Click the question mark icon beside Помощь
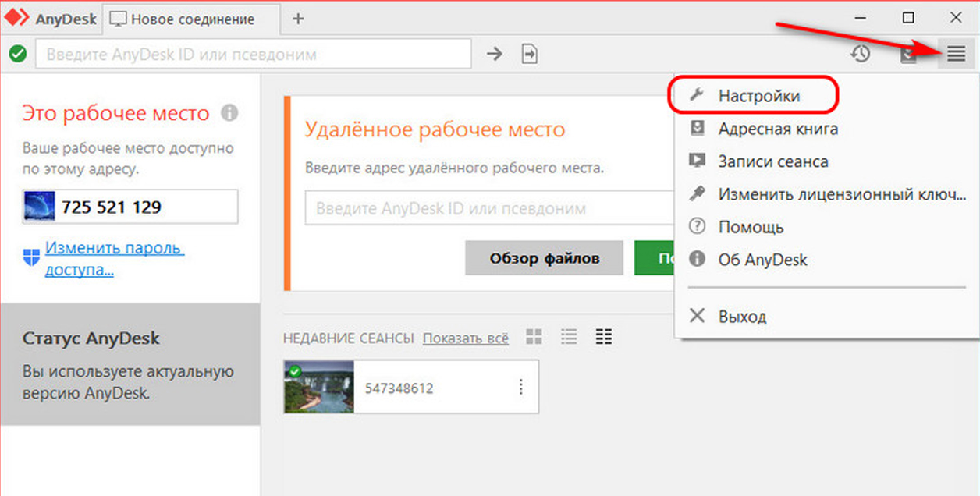This screenshot has height=496, width=980. (697, 226)
